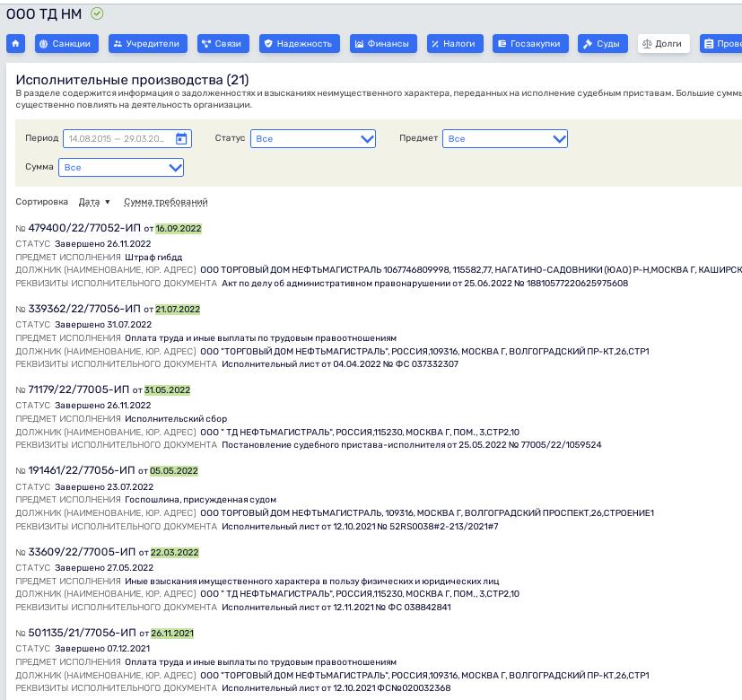The width and height of the screenshot is (742, 700).
Task: Click case number 191461/22/77056-ИП
Action: point(82,470)
